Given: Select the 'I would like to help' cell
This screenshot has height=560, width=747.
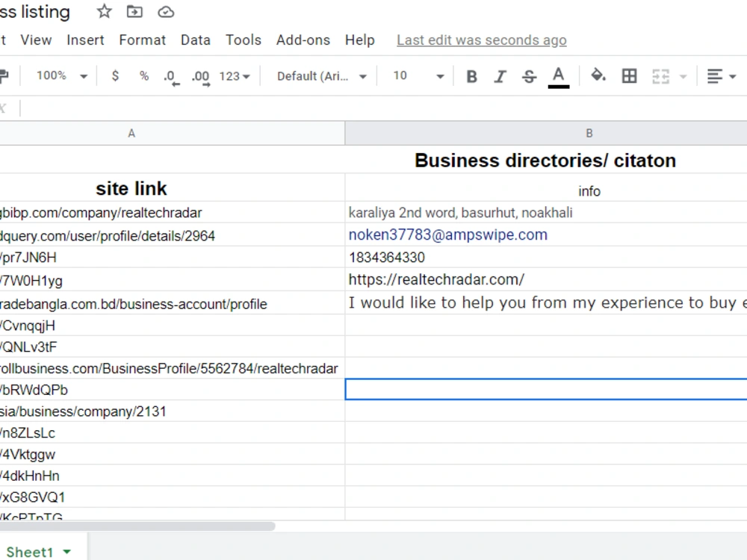Looking at the screenshot, I should (x=546, y=302).
